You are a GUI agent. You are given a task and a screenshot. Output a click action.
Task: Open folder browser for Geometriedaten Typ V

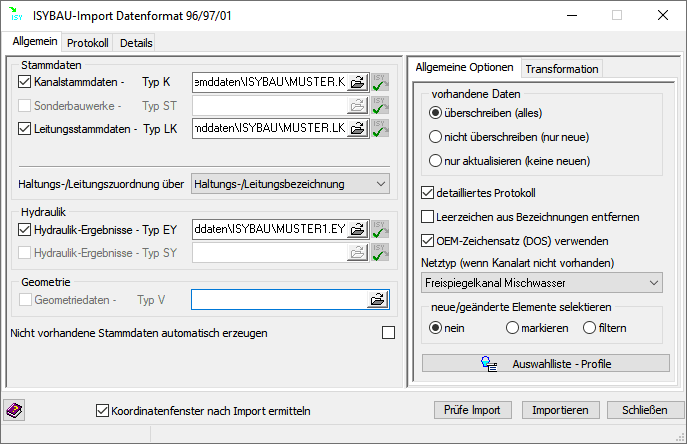[x=378, y=299]
